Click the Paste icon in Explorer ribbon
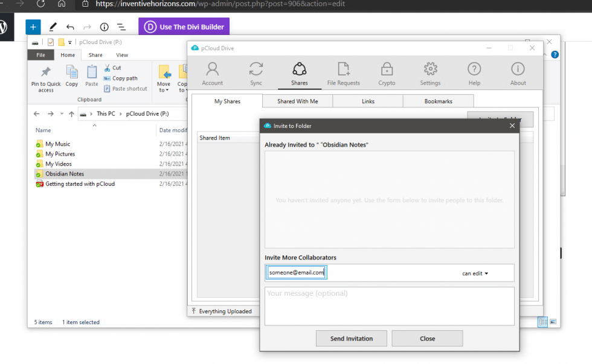The height and width of the screenshot is (364, 592). coord(91,76)
